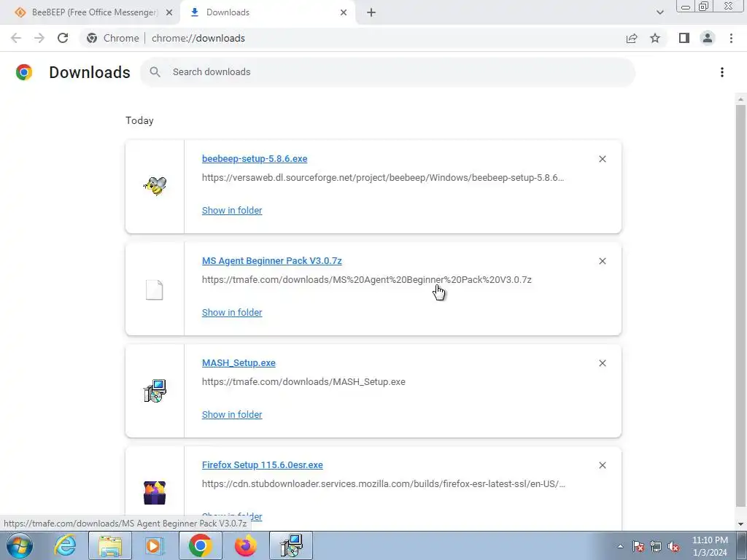Go forward using the browser forward arrow
This screenshot has width=747, height=560.
tap(39, 38)
